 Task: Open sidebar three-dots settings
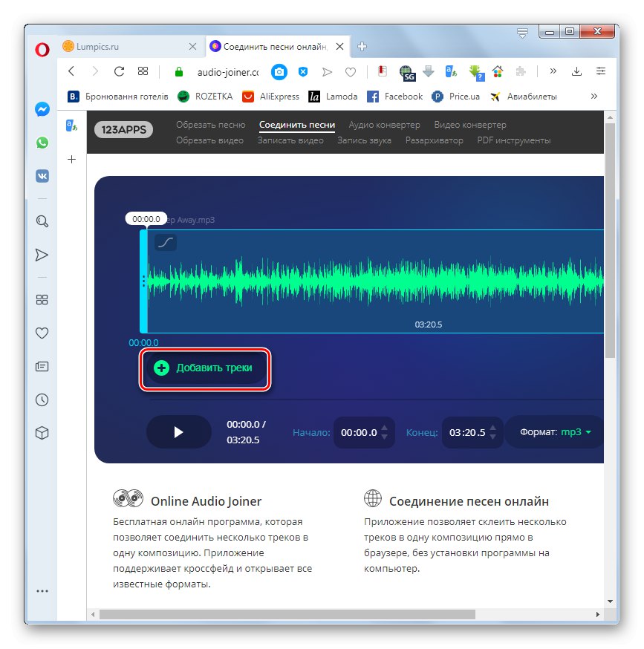[42, 591]
